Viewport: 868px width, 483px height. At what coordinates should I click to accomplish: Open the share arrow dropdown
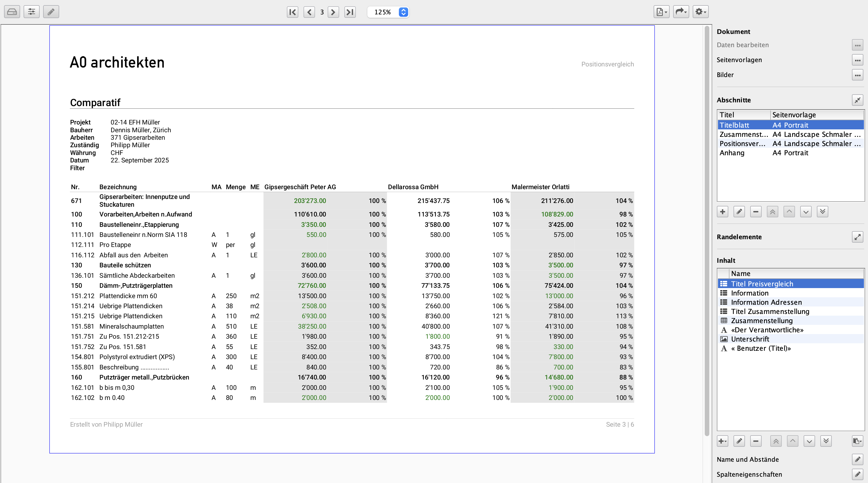click(x=681, y=12)
